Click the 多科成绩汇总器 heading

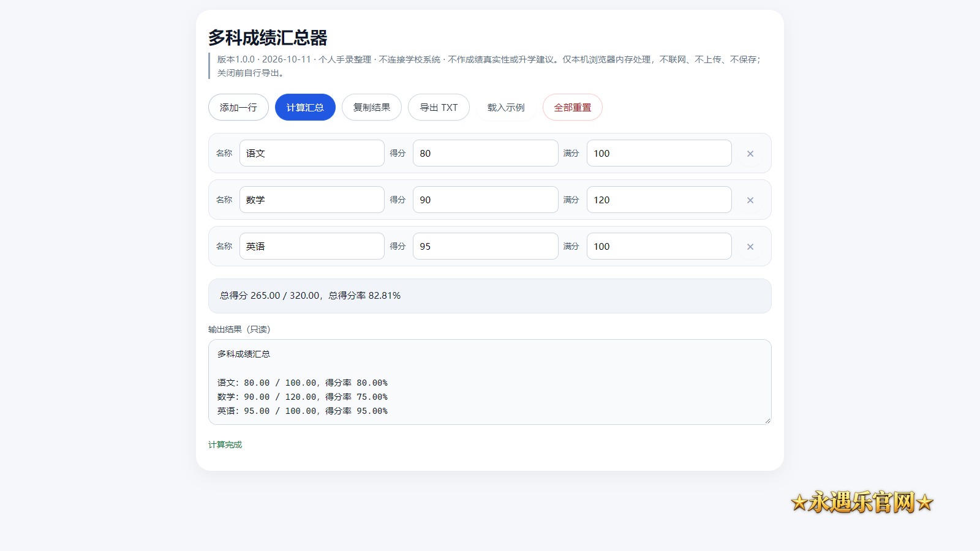[268, 38]
